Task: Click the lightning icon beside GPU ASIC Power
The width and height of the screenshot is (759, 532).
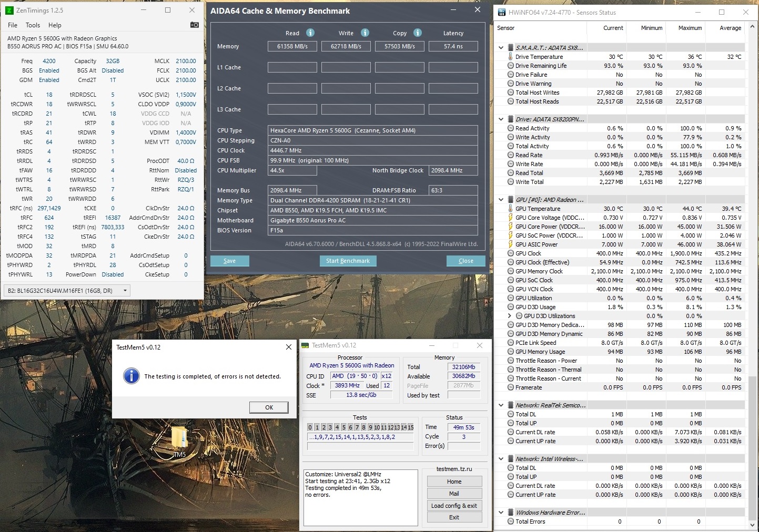Action: [510, 244]
